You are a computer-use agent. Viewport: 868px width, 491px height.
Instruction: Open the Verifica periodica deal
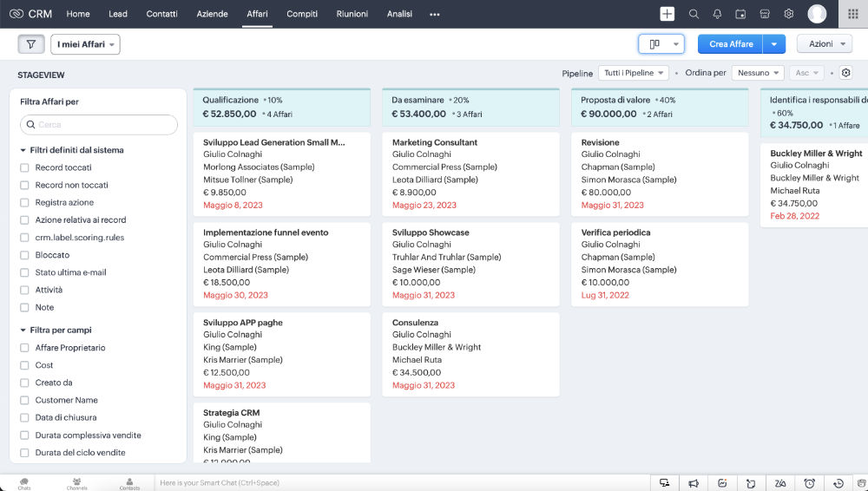click(615, 232)
